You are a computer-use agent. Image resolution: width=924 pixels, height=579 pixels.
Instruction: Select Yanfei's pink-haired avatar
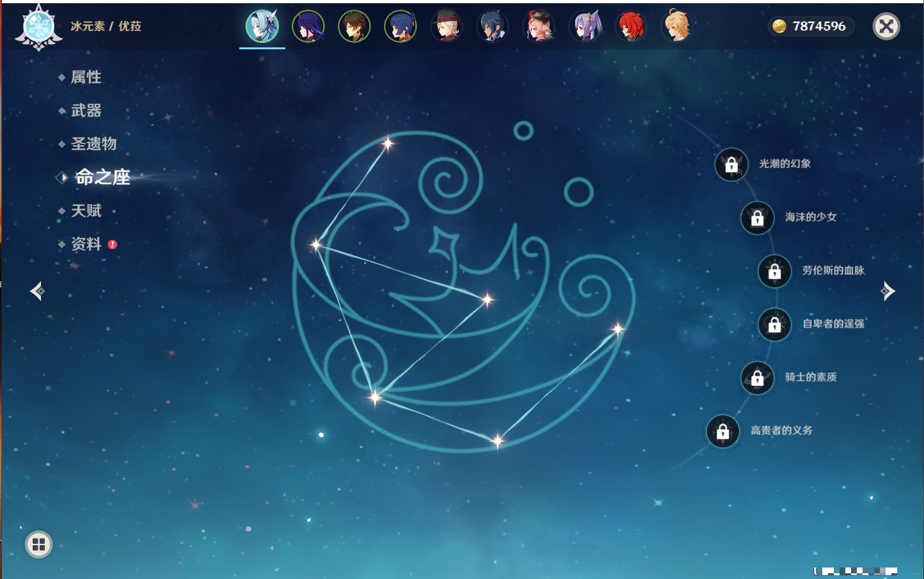coord(539,27)
